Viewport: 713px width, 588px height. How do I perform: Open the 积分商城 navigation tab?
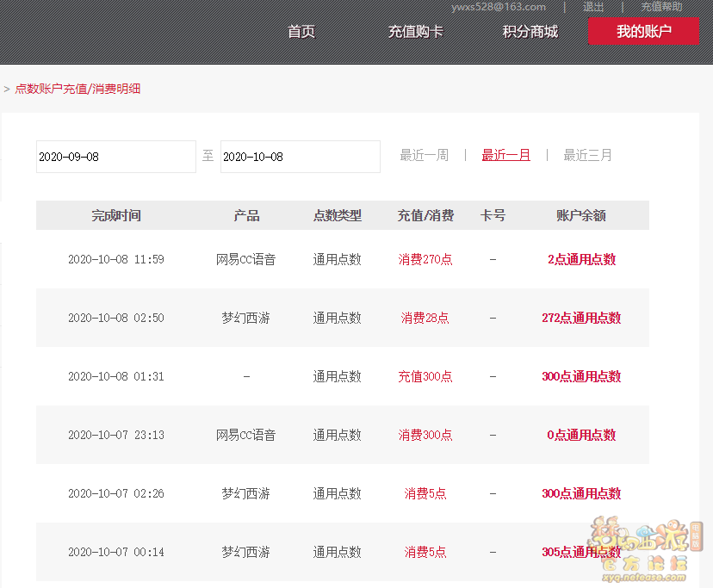(530, 31)
